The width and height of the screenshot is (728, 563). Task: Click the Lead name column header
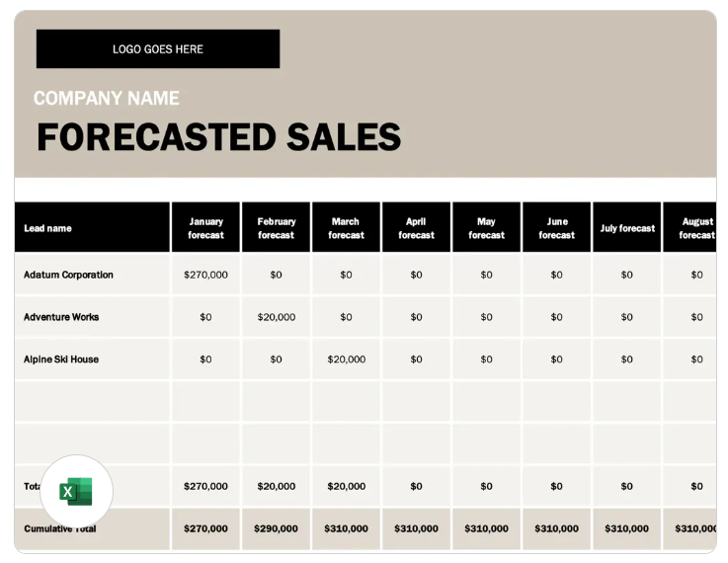[92, 227]
